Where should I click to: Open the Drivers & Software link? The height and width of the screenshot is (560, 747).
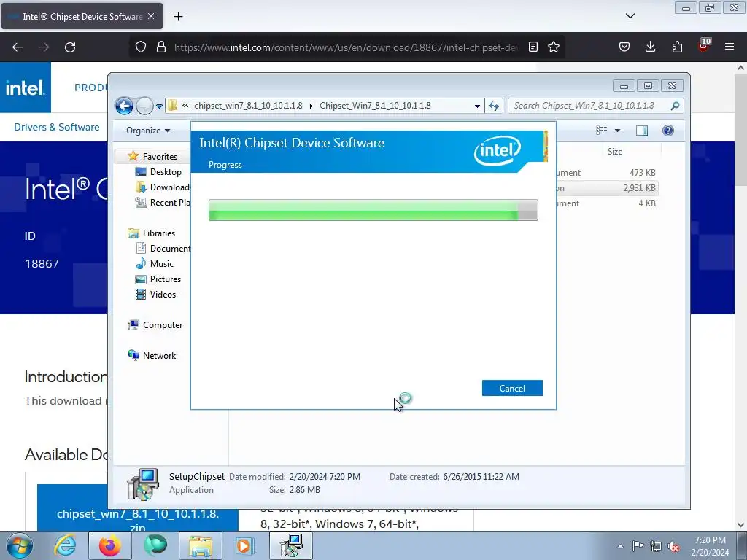[x=57, y=127]
